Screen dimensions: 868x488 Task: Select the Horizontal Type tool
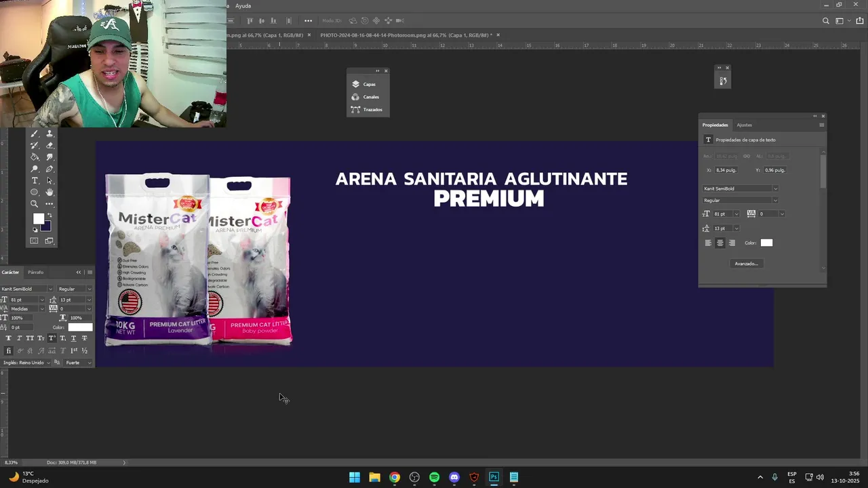[35, 180]
